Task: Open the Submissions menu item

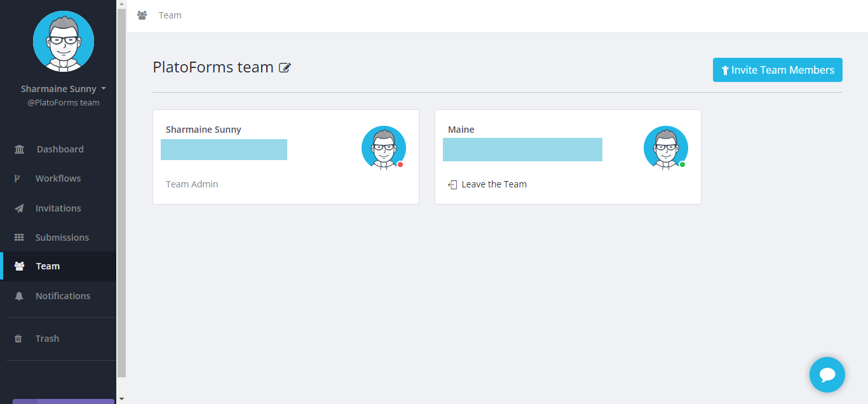Action: point(62,238)
